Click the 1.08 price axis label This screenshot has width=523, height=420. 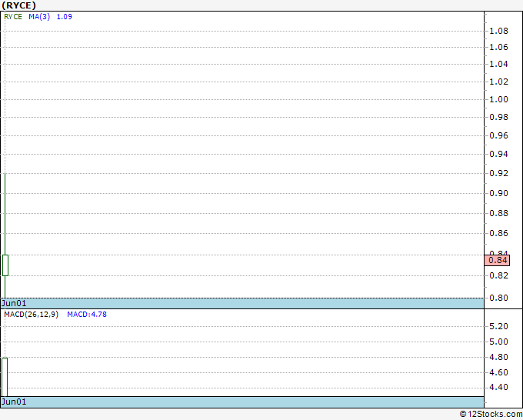(498, 31)
